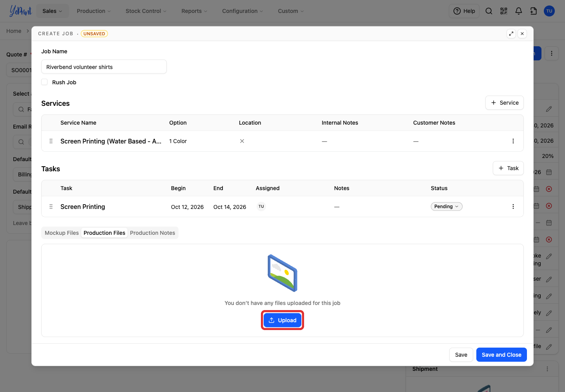Click the TU user avatar in top bar
Image resolution: width=565 pixels, height=392 pixels.
click(549, 11)
